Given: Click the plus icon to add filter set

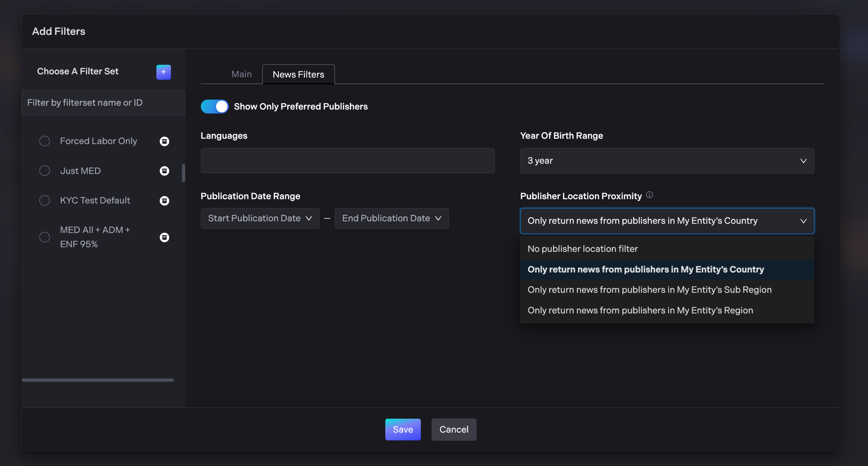Looking at the screenshot, I should click(x=164, y=72).
